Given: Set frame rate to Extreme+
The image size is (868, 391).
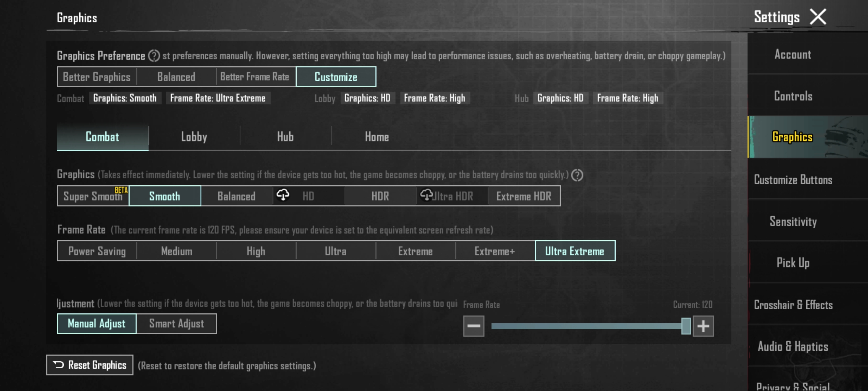Looking at the screenshot, I should (495, 251).
